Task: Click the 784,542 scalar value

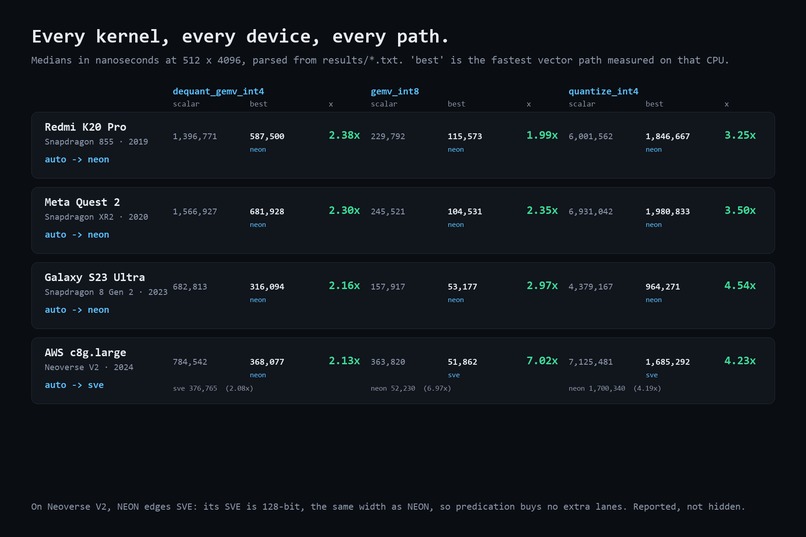Action: [190, 362]
